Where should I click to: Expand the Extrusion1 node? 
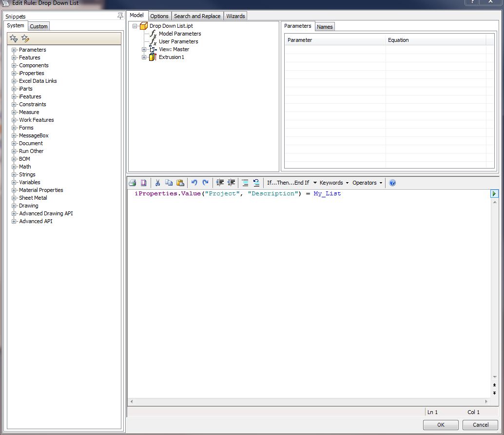pos(144,57)
